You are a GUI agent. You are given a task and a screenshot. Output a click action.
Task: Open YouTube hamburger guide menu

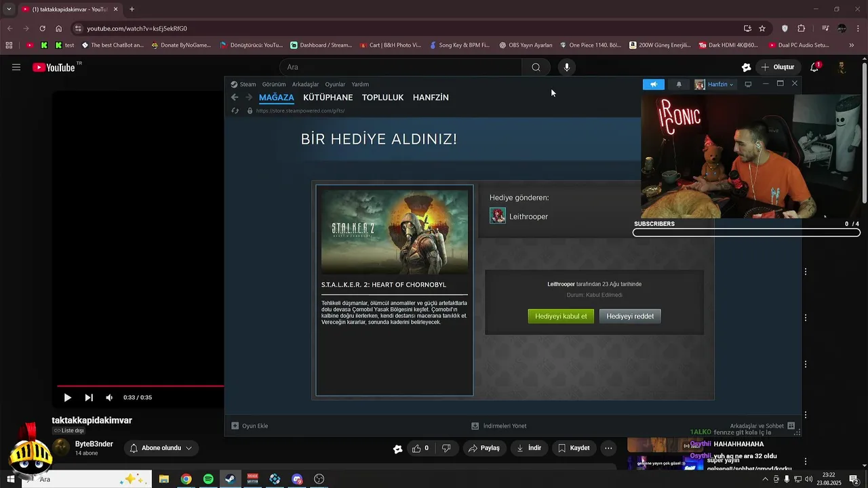[16, 67]
